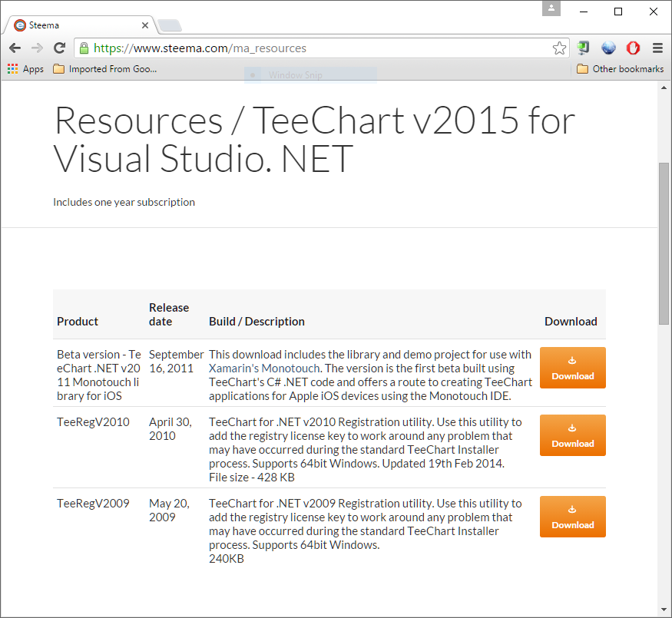Screen dimensions: 672x618
Task: Open the Chrome hamburger menu
Action: (x=658, y=48)
